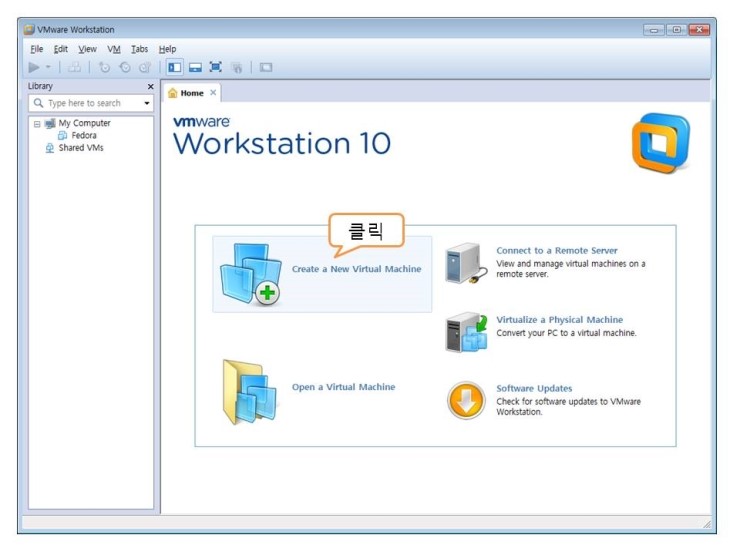This screenshot has width=740, height=555.
Task: Click the Connect to a Remote Server icon
Action: coord(465,263)
